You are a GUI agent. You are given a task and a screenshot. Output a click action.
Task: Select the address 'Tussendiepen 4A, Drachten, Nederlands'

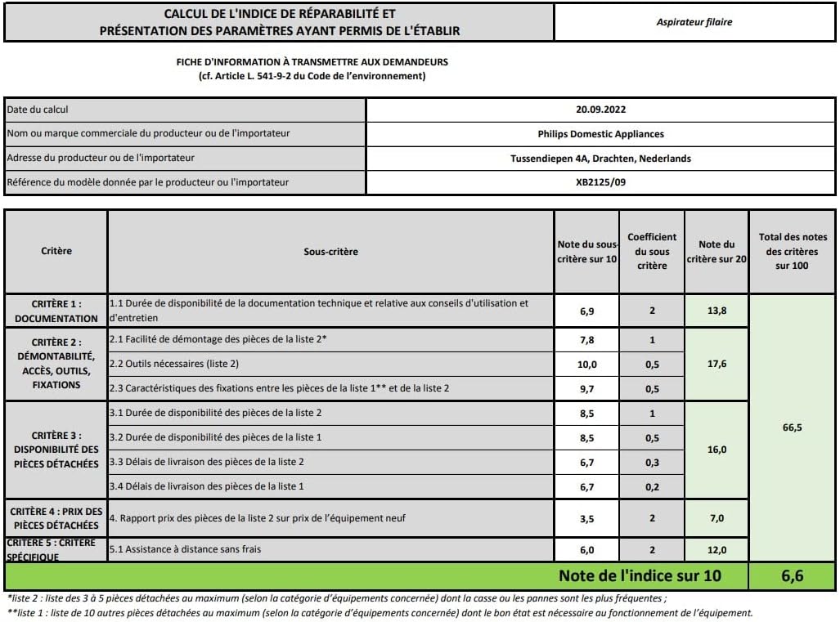[600, 159]
